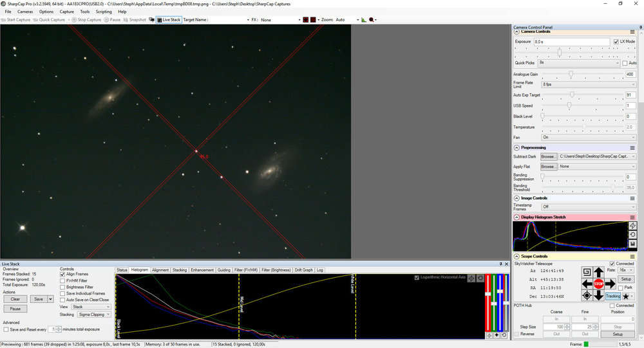644x348 pixels.
Task: Click the crosshair target icon in Scope Controls
Action: click(x=587, y=296)
